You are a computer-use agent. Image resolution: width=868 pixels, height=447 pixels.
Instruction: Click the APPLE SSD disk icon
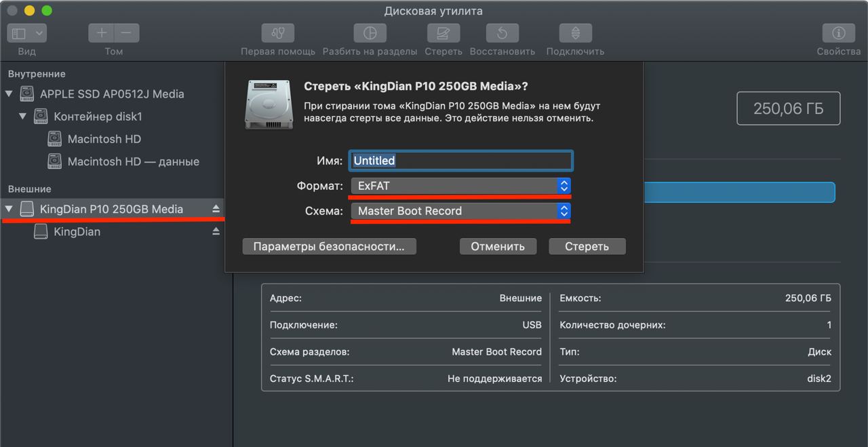(27, 94)
